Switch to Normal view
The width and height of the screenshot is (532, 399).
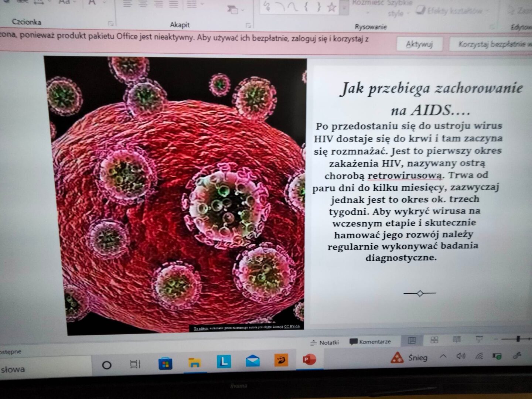(x=412, y=340)
